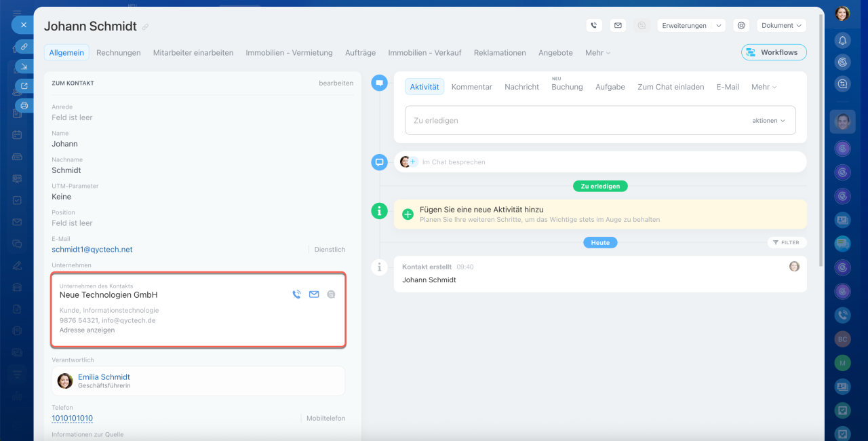Open the timeline Filter button
868x441 pixels.
787,242
